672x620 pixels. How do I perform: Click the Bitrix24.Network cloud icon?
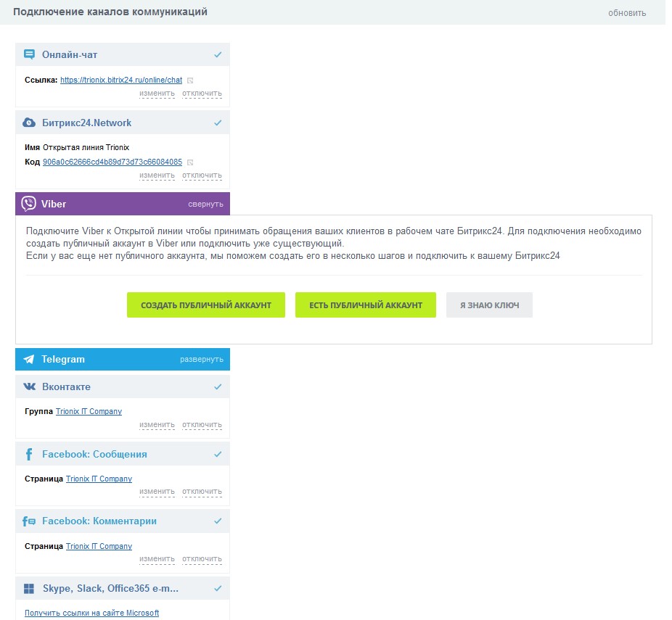29,123
